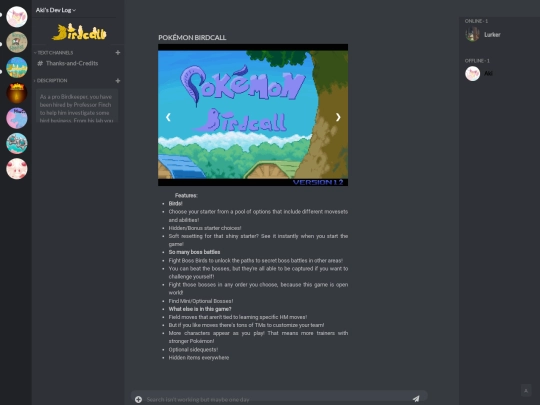This screenshot has height=405, width=540.
Task: Click the plus attach icon in message bar
Action: [138, 399]
